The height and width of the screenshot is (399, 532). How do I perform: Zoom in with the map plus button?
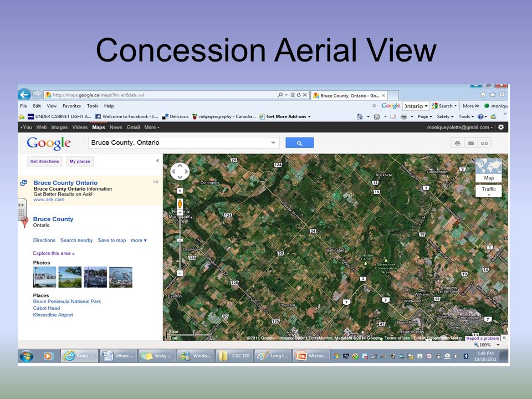180,213
